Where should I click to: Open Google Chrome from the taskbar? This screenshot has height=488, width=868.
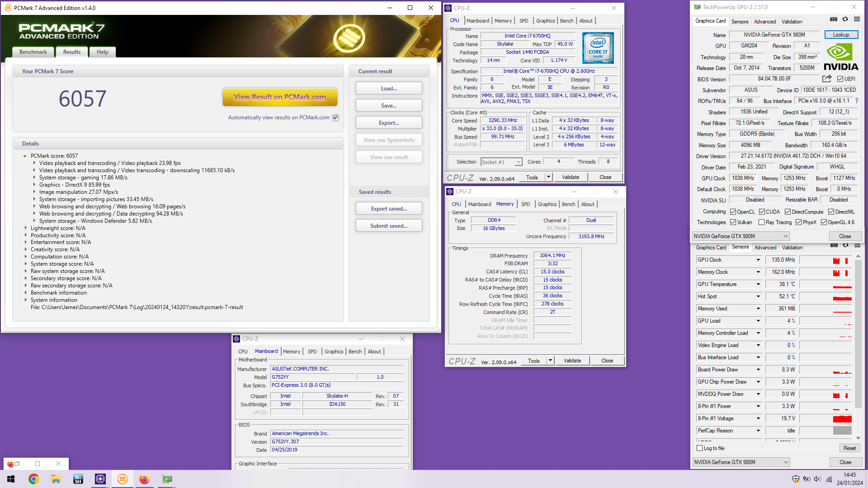pos(33,479)
